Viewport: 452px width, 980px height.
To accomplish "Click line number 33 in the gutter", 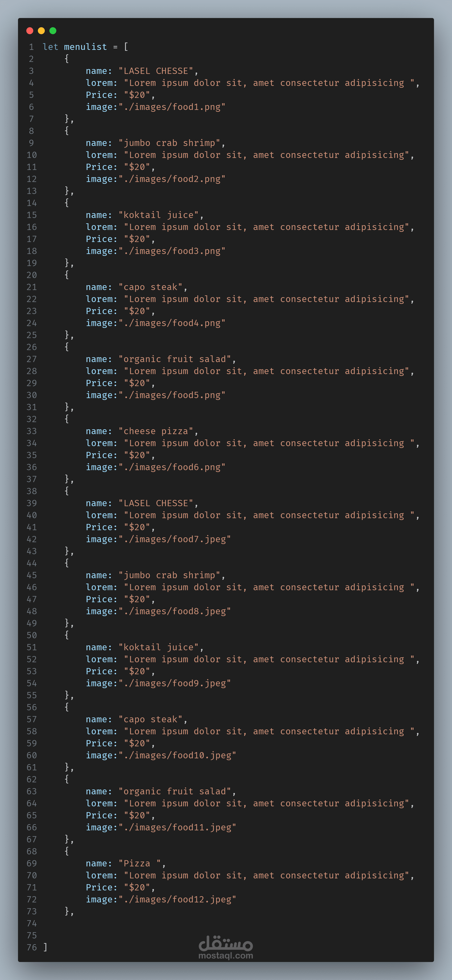I will click(x=32, y=431).
